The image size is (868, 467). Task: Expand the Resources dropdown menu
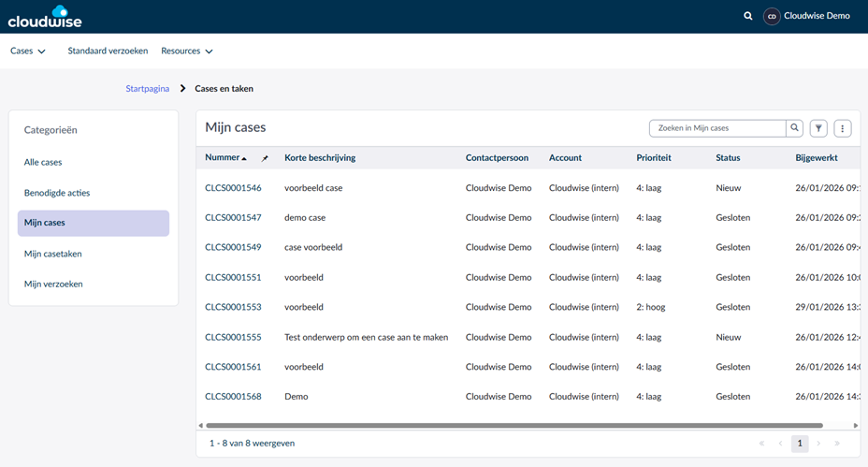pyautogui.click(x=187, y=51)
